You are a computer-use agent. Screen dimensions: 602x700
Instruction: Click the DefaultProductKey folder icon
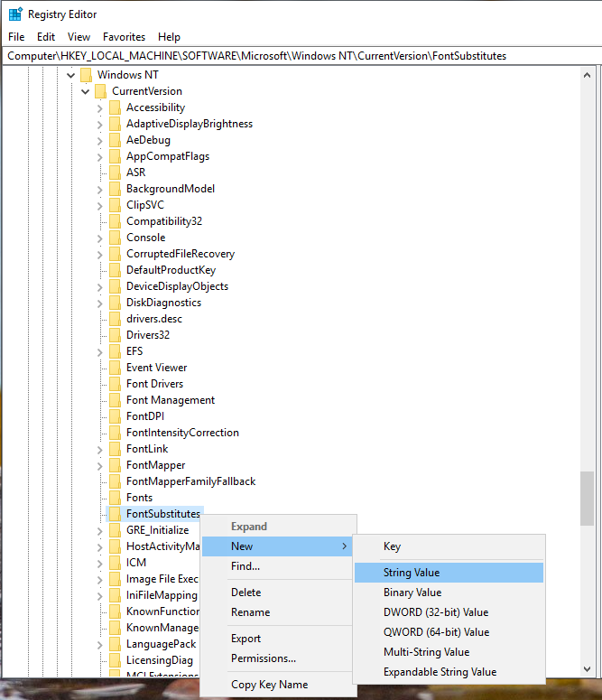[x=116, y=270]
